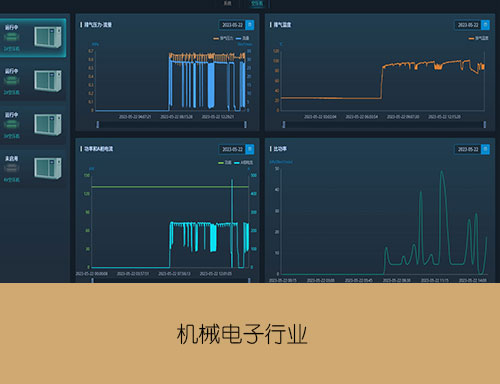
Task: Toggle the cyan A相电流 legend series
Action: pos(243,163)
